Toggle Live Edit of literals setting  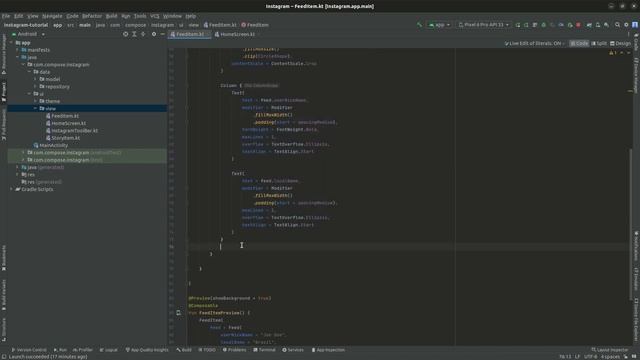click(x=535, y=43)
